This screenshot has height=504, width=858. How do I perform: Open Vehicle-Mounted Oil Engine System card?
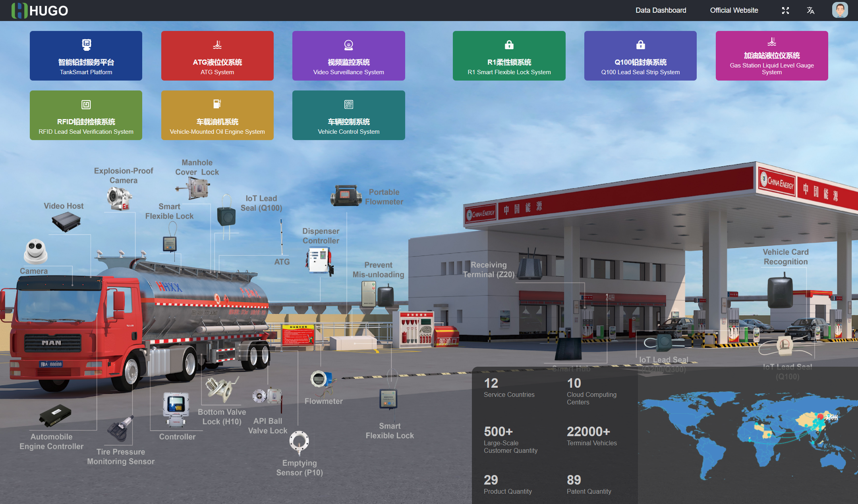click(217, 115)
